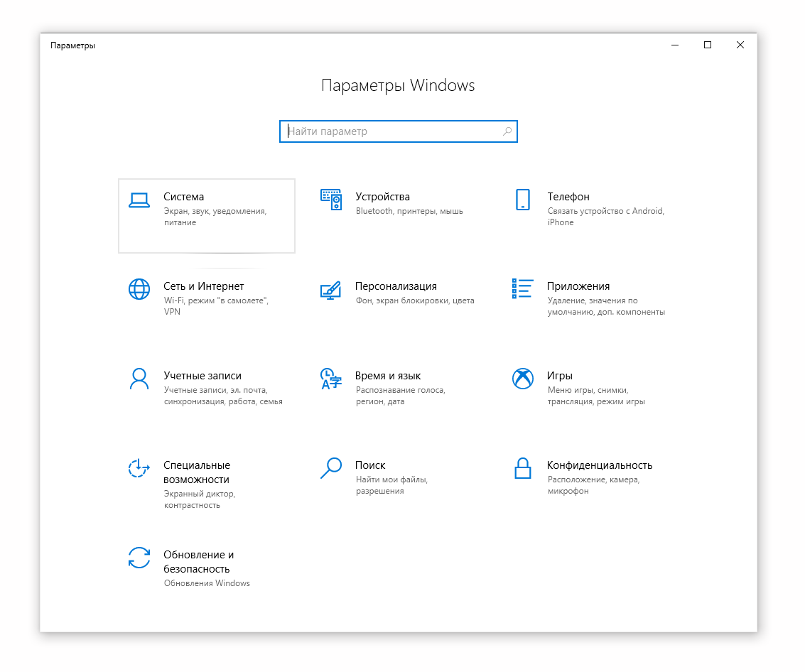This screenshot has height=672, width=805.
Task: Close the Параметры window
Action: pos(740,45)
